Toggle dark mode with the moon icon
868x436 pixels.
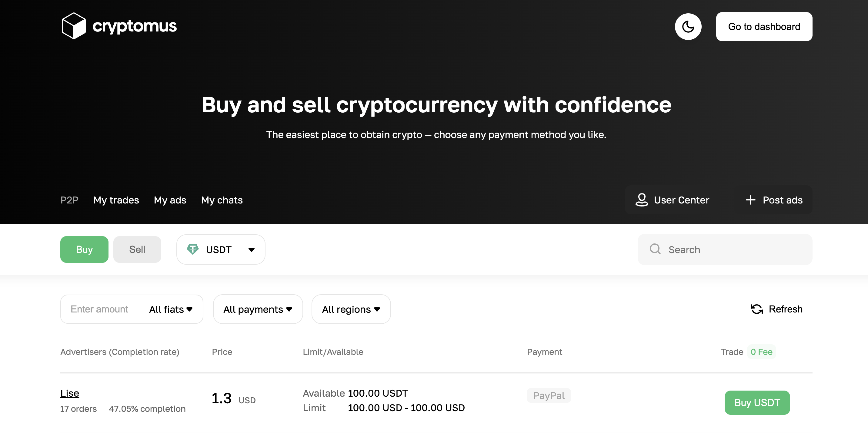tap(688, 27)
